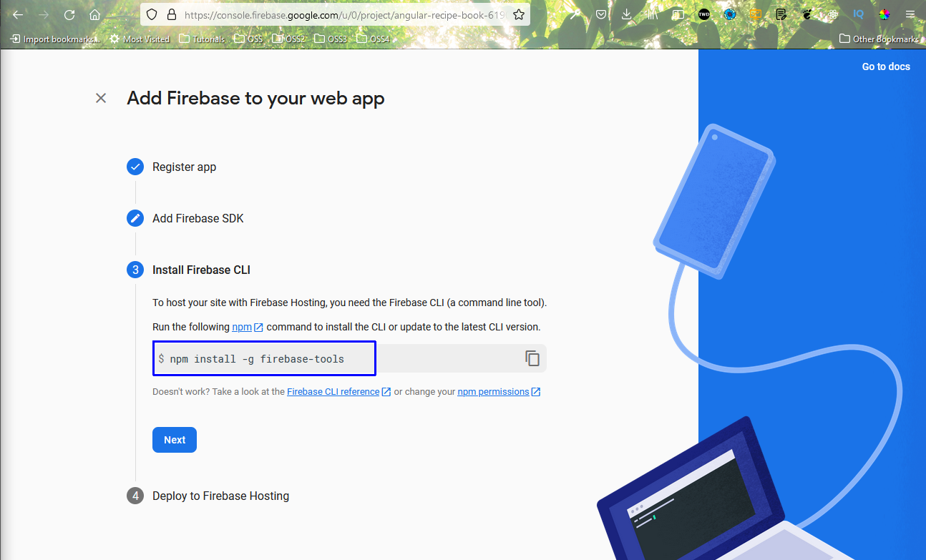Open the npm permissions link
Screen dimensions: 926x560
499,392
